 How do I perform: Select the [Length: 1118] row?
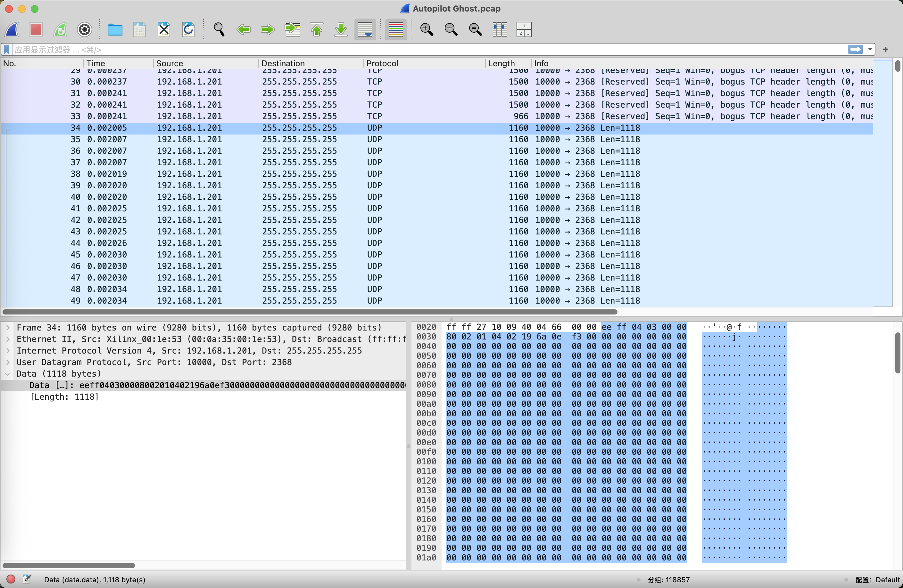point(203,397)
